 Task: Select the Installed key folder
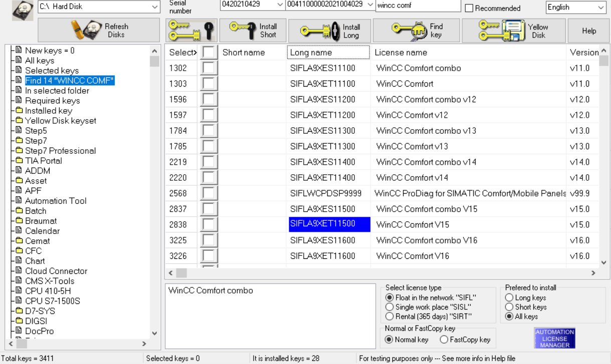coord(49,111)
